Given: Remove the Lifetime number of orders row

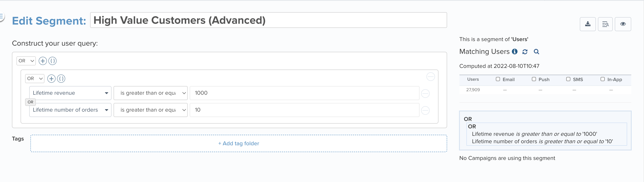Looking at the screenshot, I should [x=425, y=110].
